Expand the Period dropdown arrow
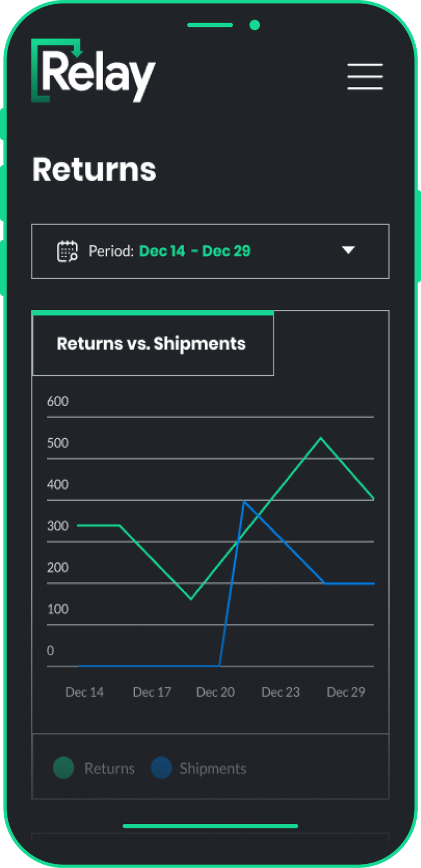 [x=348, y=250]
